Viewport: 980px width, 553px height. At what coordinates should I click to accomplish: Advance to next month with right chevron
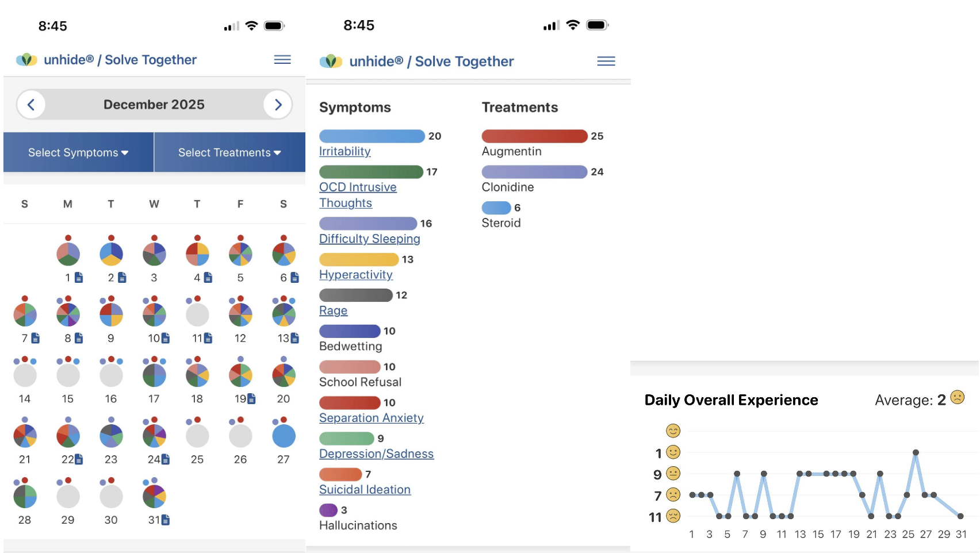(x=278, y=105)
